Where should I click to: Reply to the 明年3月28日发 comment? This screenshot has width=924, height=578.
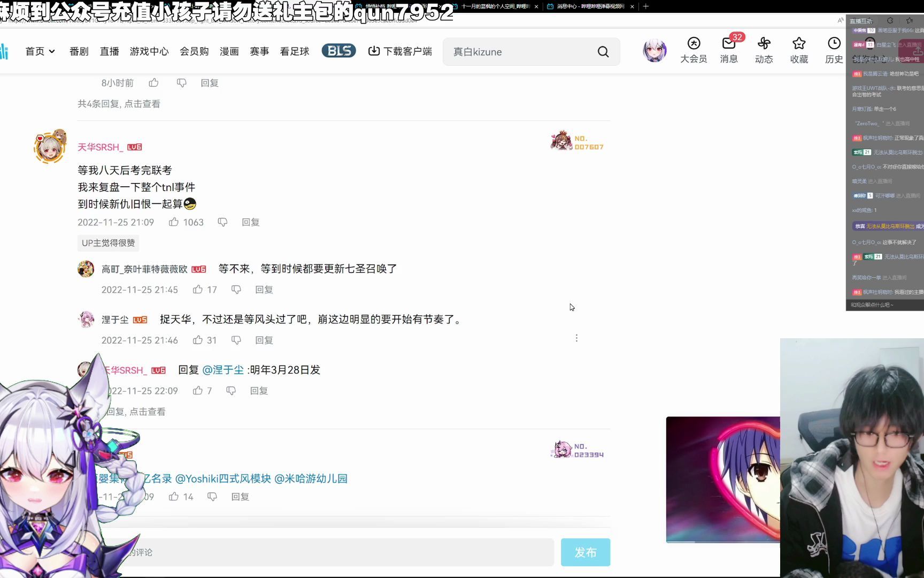coord(259,391)
